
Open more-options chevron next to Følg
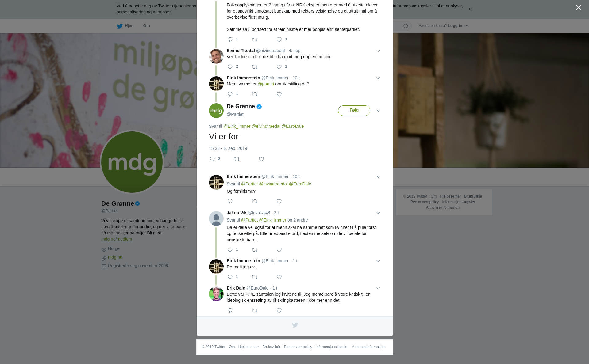click(x=378, y=111)
